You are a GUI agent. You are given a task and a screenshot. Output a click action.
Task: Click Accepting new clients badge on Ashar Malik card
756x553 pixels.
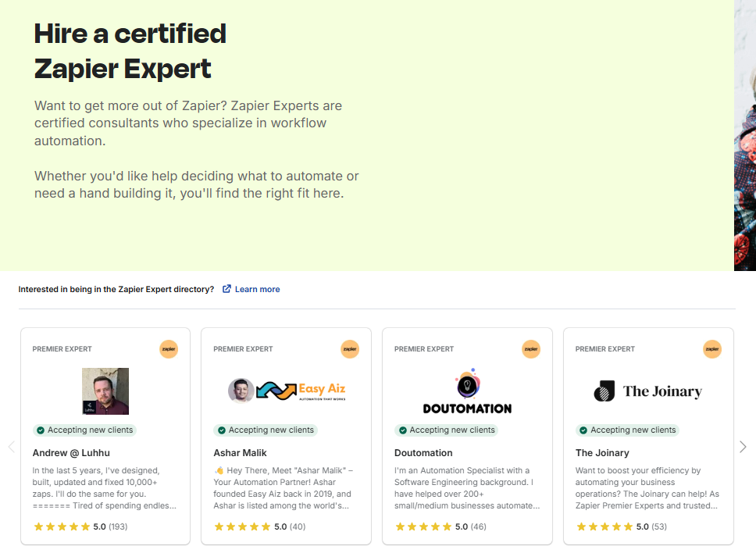(x=266, y=430)
